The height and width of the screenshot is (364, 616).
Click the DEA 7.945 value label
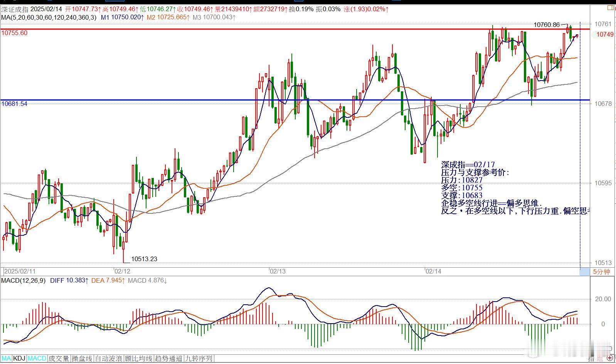pyautogui.click(x=109, y=280)
